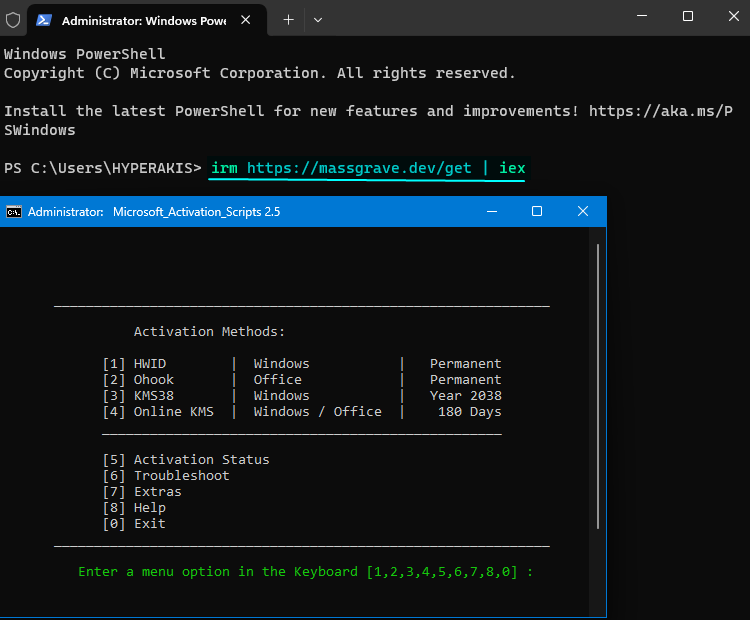The width and height of the screenshot is (750, 620).
Task: Click the Copyright Microsoft Corporation line
Action: coord(260,73)
